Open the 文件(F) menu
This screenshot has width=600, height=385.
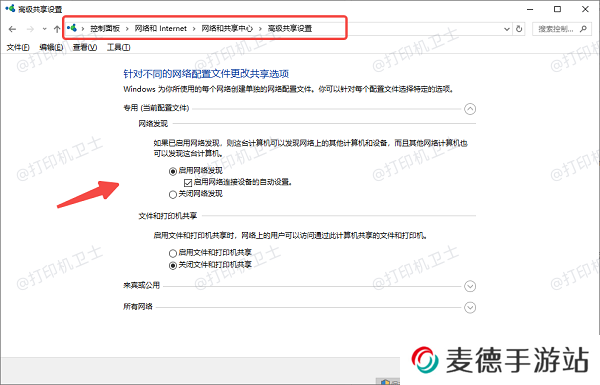pos(18,47)
